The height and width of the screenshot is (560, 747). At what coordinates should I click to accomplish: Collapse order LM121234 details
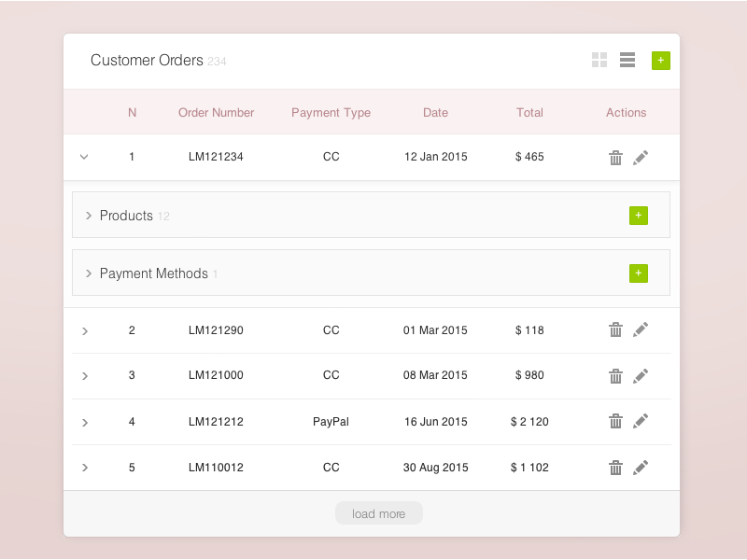(84, 157)
